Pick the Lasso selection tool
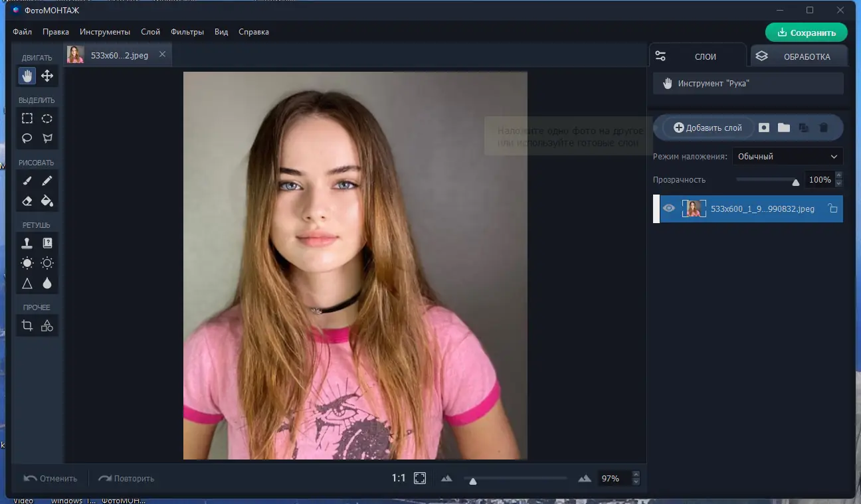The width and height of the screenshot is (861, 504). click(27, 139)
